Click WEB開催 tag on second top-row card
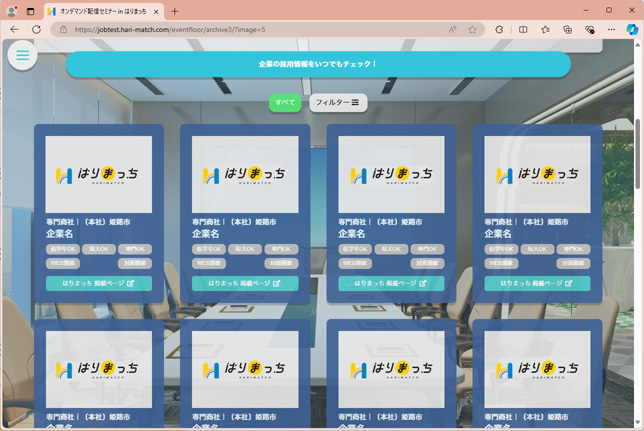 coord(209,263)
